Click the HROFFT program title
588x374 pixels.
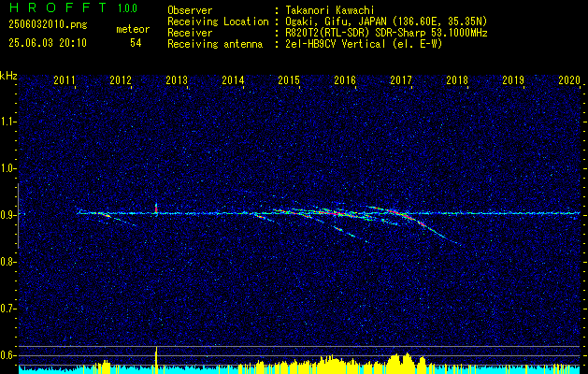(x=58, y=7)
